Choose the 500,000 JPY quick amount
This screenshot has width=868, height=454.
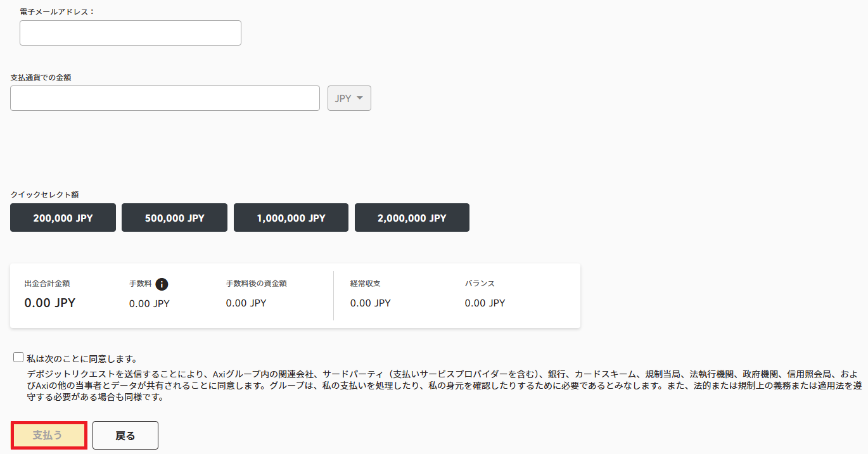174,218
